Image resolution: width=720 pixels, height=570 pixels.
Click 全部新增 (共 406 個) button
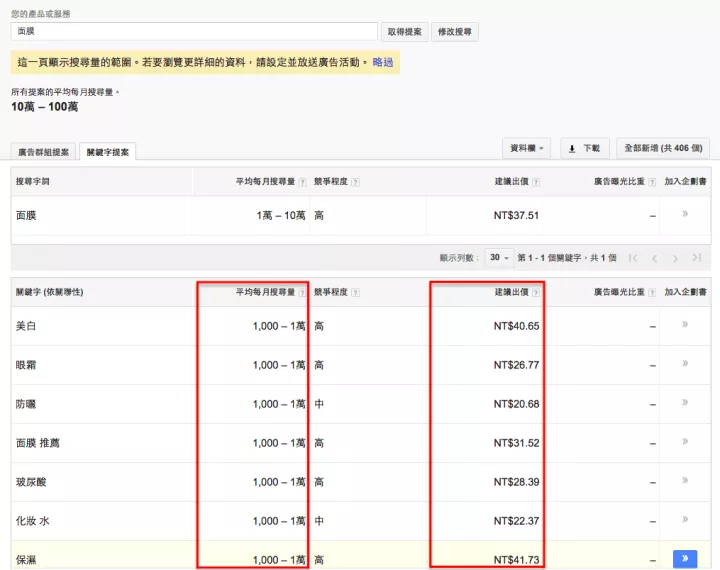(663, 148)
